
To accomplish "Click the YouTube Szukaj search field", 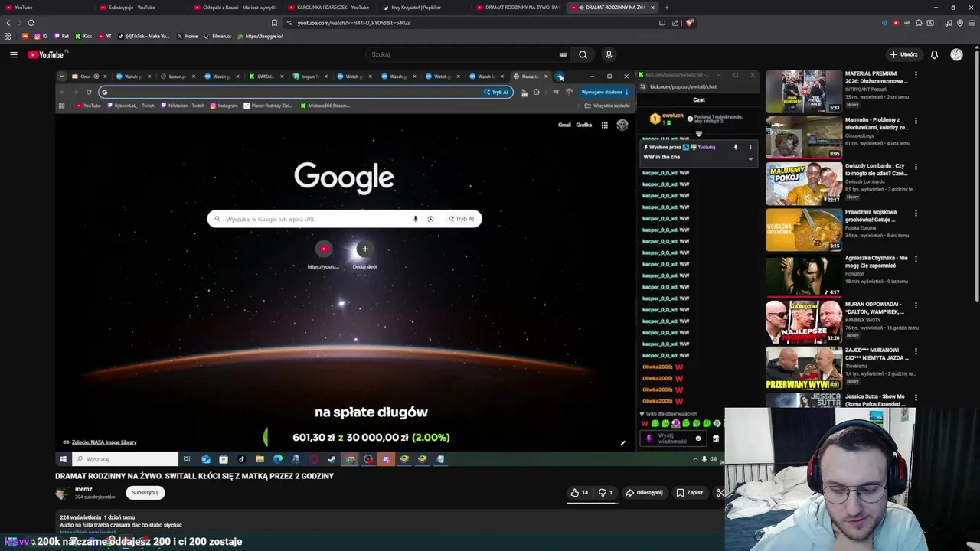I will pyautogui.click(x=463, y=54).
